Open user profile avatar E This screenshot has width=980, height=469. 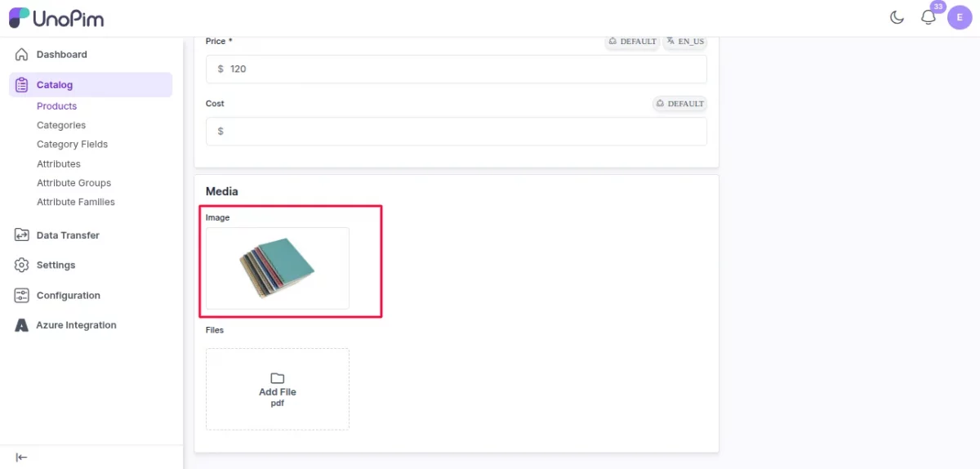pyautogui.click(x=960, y=17)
